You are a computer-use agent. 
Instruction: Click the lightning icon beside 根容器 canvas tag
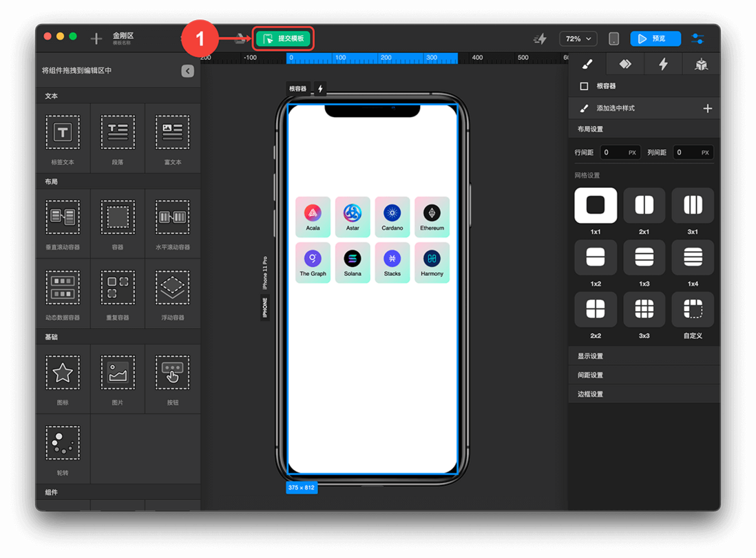[320, 89]
